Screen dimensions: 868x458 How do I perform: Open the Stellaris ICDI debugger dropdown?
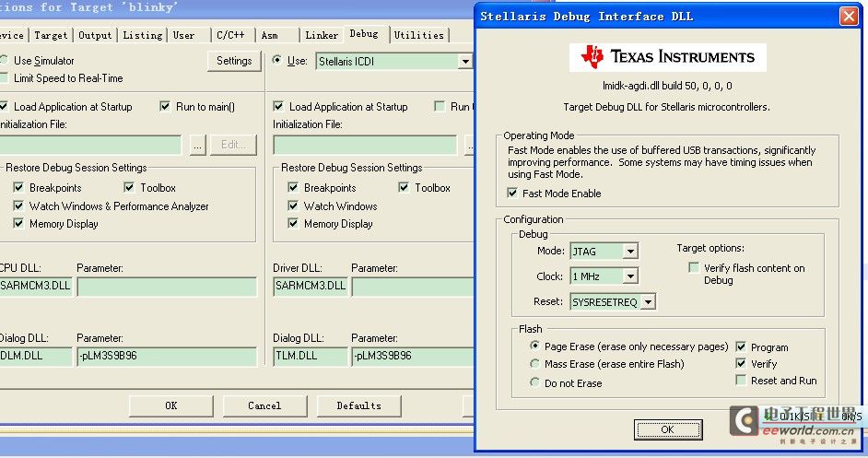coord(465,62)
